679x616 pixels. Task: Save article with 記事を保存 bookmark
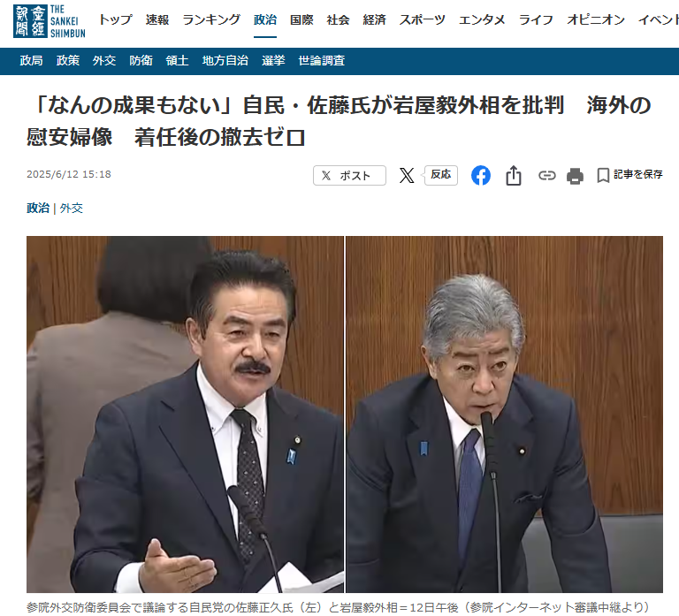(x=629, y=175)
